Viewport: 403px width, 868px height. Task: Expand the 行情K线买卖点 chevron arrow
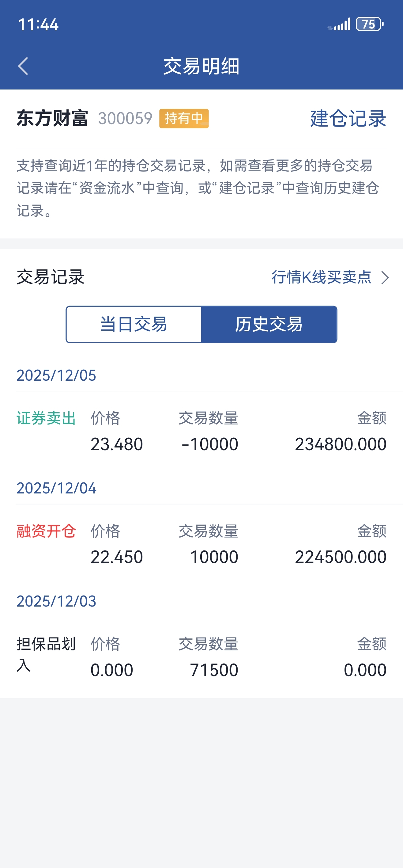pyautogui.click(x=385, y=278)
